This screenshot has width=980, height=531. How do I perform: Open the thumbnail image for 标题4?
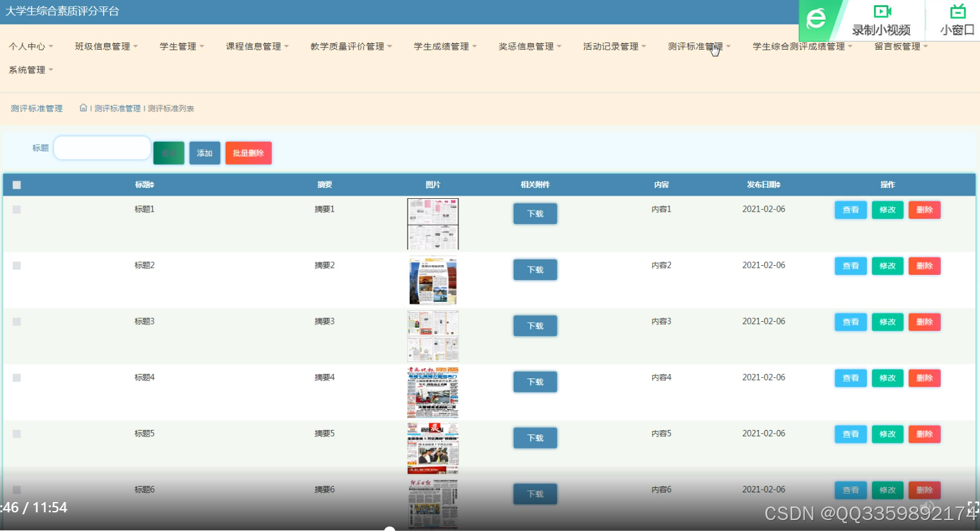coord(433,393)
